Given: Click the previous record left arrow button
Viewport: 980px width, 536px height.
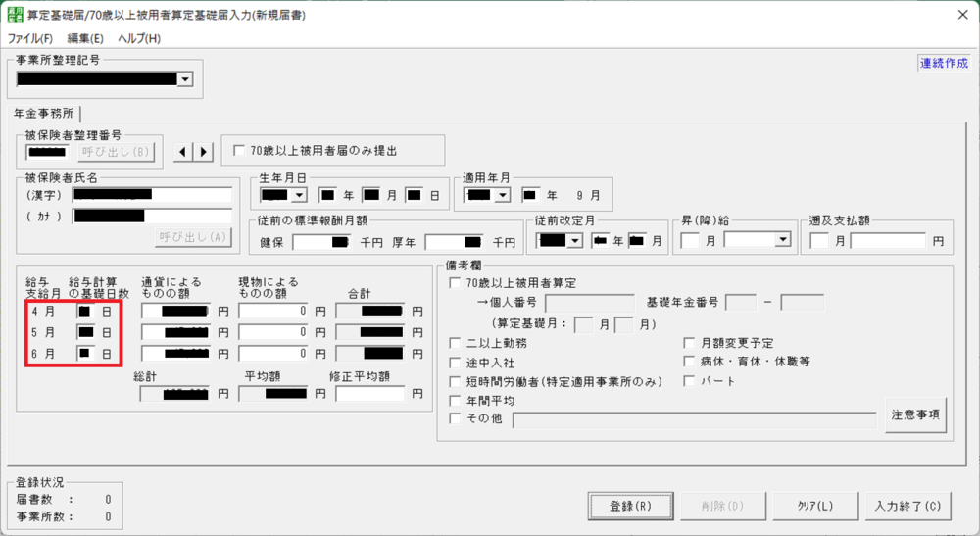Looking at the screenshot, I should coord(183,151).
